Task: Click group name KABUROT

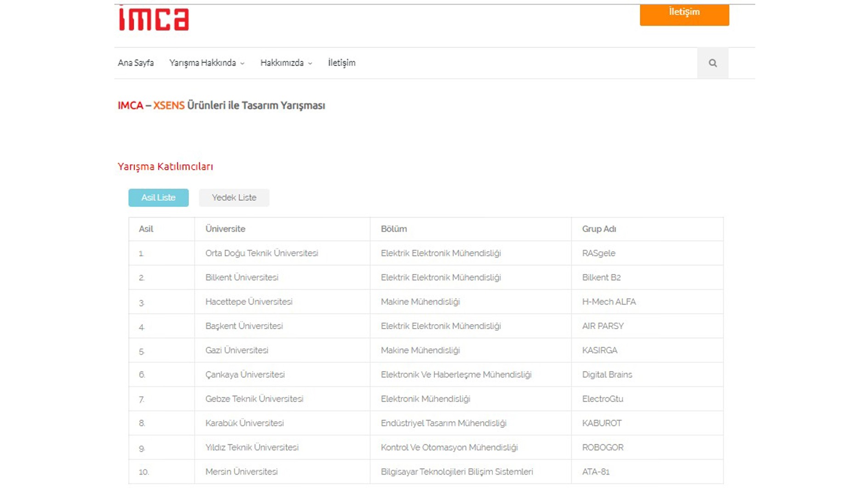Action: (602, 423)
